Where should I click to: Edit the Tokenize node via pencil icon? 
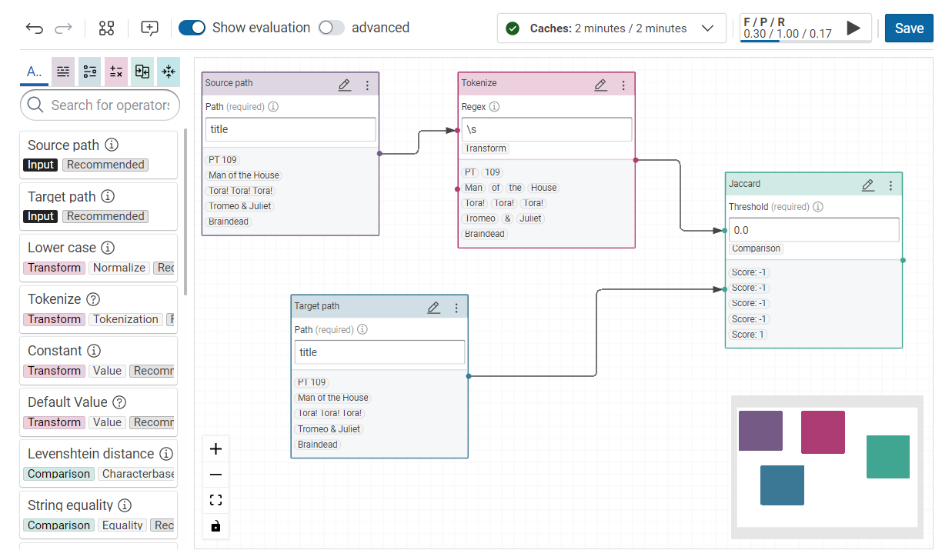[x=601, y=85]
